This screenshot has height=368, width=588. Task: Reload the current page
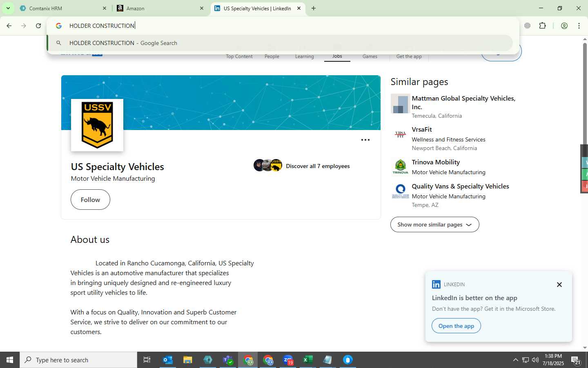[38, 26]
